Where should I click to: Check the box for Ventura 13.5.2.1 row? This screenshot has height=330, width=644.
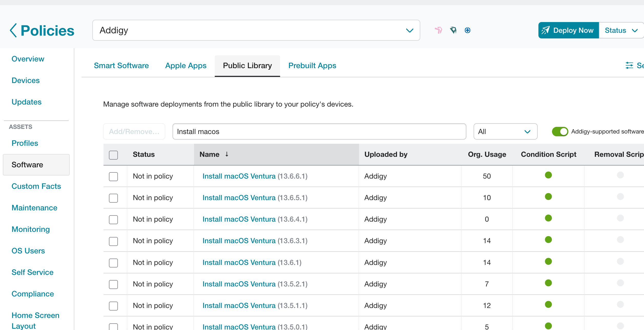pos(113,284)
